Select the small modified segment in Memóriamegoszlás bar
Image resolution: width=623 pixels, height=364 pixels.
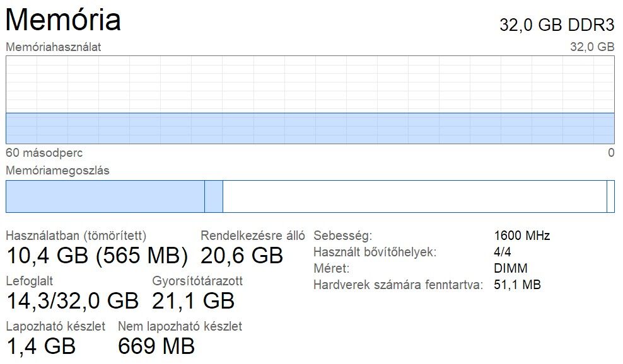[214, 196]
